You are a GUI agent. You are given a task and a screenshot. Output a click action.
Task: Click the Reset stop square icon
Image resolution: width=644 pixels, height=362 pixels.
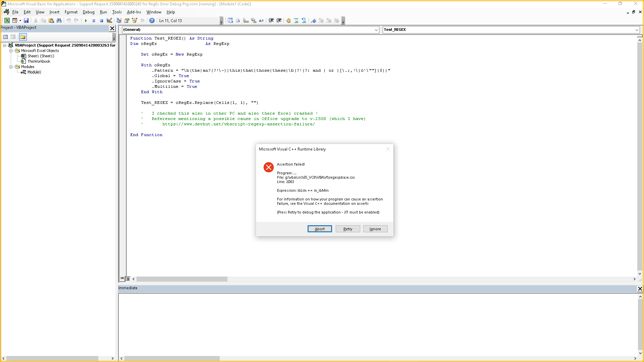click(101, 20)
